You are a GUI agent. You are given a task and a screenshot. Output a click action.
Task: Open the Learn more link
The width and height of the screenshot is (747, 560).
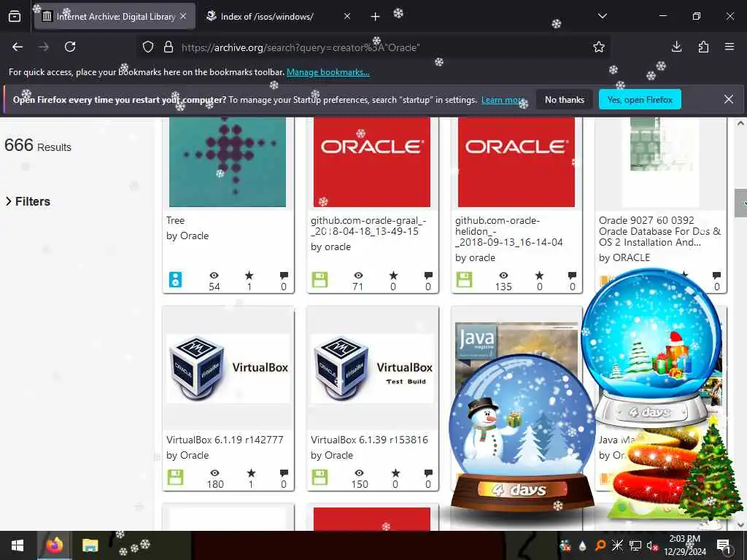click(503, 100)
